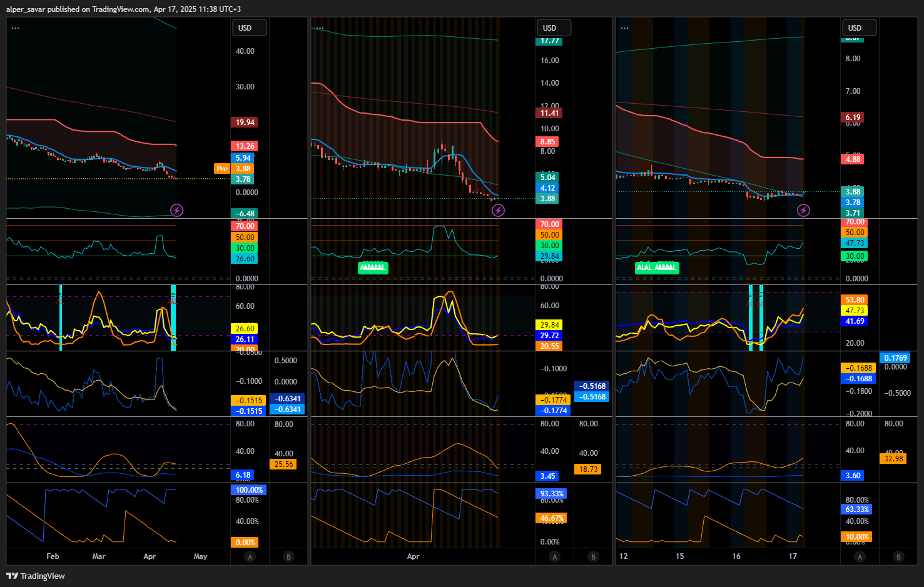This screenshot has height=587, width=924.
Task: Open the right chart's three-dot menu
Action: (624, 28)
